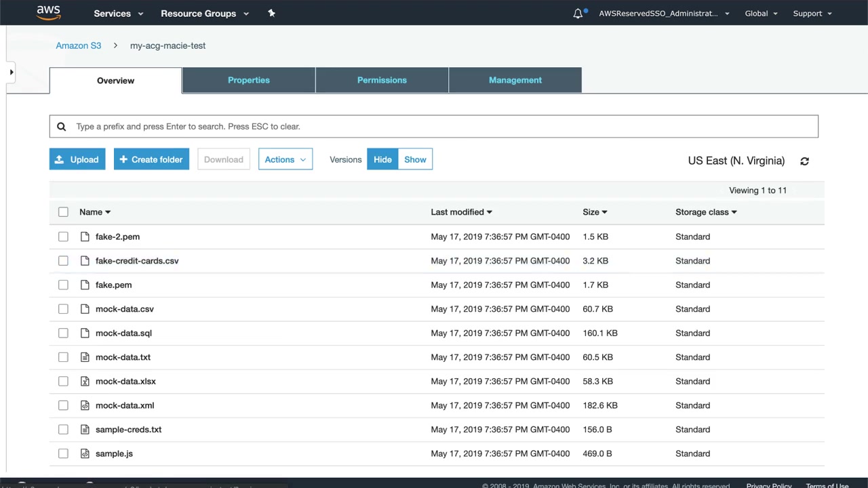The image size is (868, 488).
Task: Tick the mock-data.csv checkbox
Action: pyautogui.click(x=63, y=309)
